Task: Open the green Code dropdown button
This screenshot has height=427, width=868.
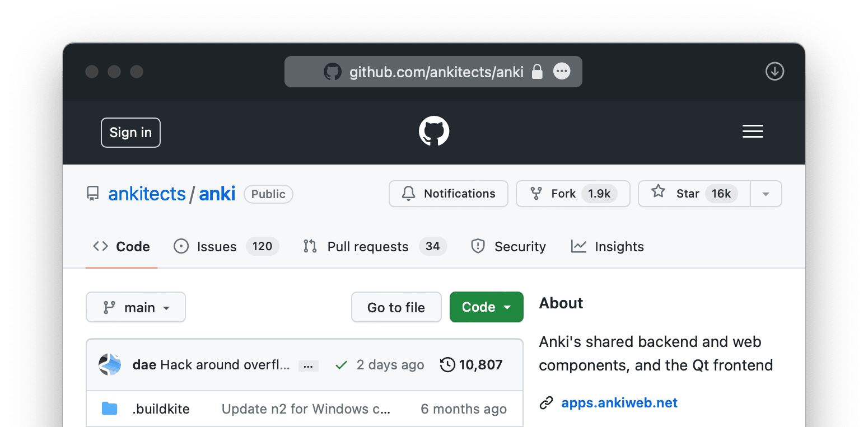Action: pyautogui.click(x=486, y=307)
